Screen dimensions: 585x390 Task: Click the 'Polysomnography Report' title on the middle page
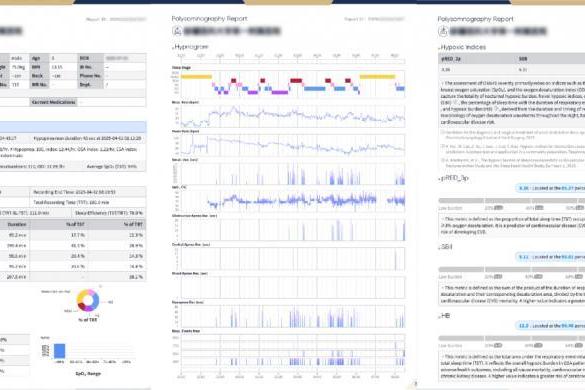point(209,19)
